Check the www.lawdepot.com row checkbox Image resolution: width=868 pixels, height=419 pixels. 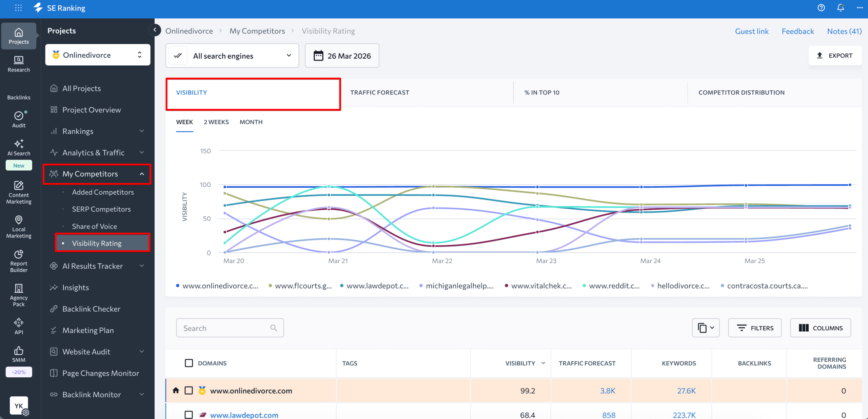189,415
